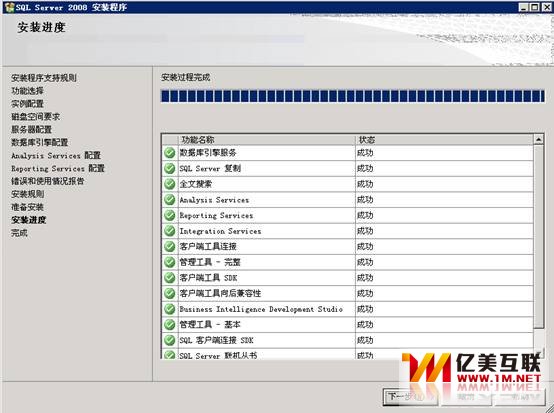The height and width of the screenshot is (413, 554).
Task: Click the 安装进度 page heading at the top
Action: 41,27
